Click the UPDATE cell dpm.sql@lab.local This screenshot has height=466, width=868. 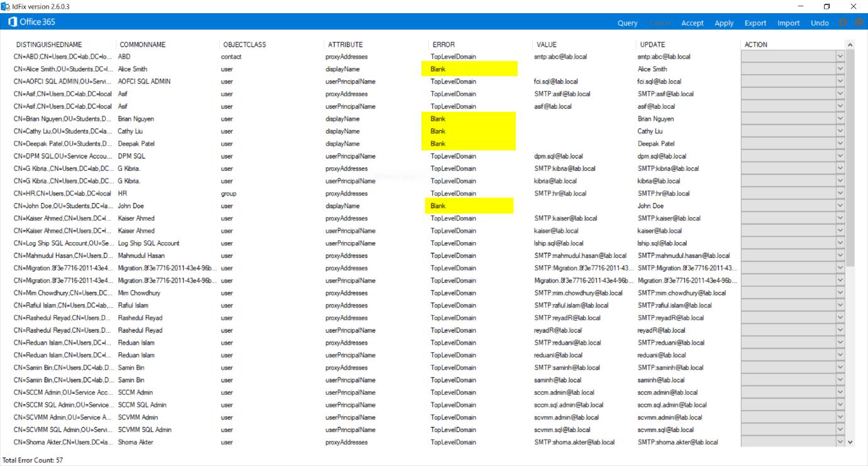(x=662, y=156)
